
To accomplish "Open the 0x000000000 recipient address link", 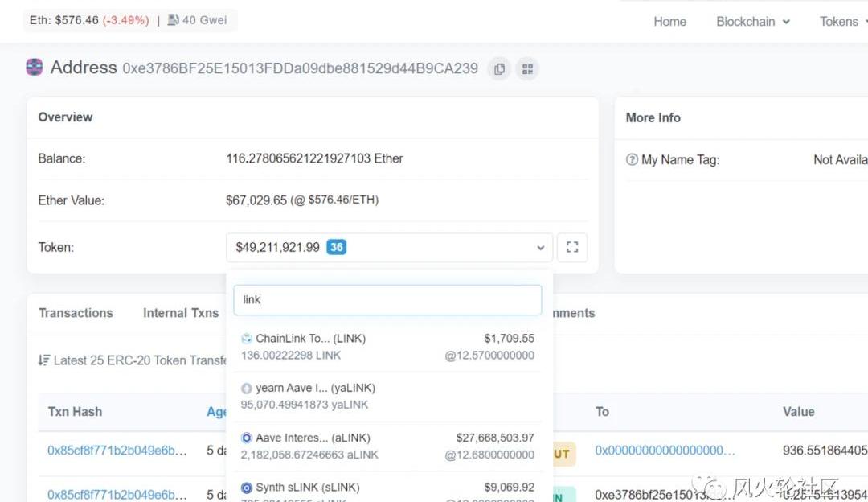I will [x=665, y=451].
